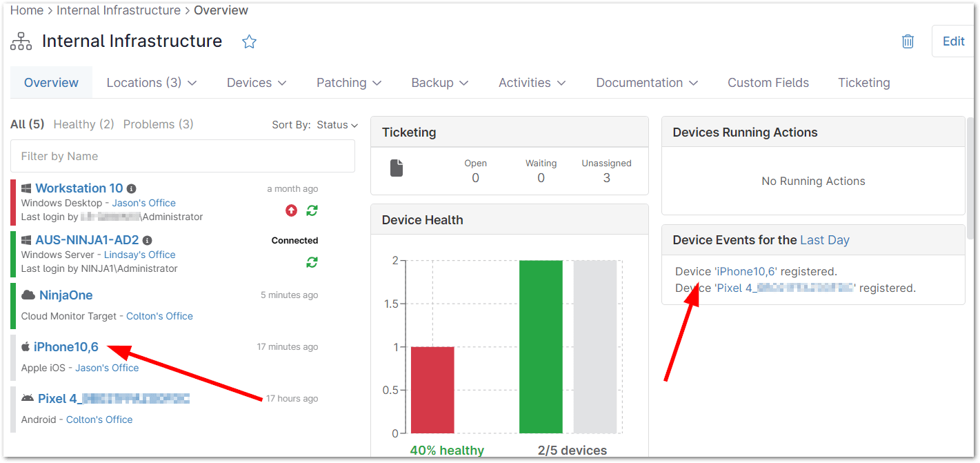Open Jason's Office location link
The width and height of the screenshot is (980, 463).
click(x=143, y=202)
